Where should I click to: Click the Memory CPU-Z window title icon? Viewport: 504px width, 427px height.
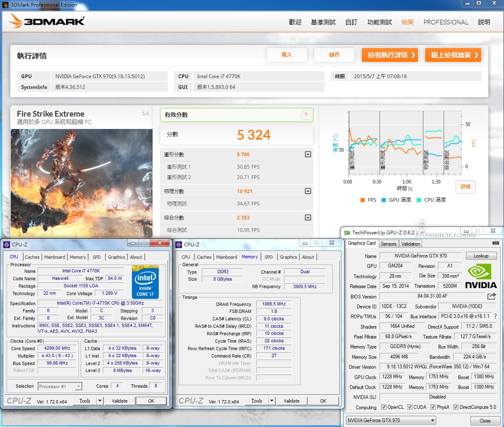[179, 244]
